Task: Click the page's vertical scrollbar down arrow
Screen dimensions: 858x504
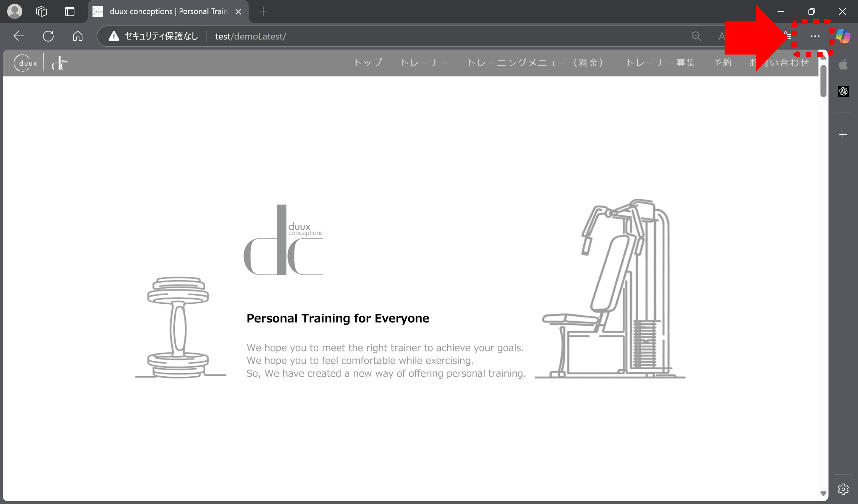Action: pos(823,493)
